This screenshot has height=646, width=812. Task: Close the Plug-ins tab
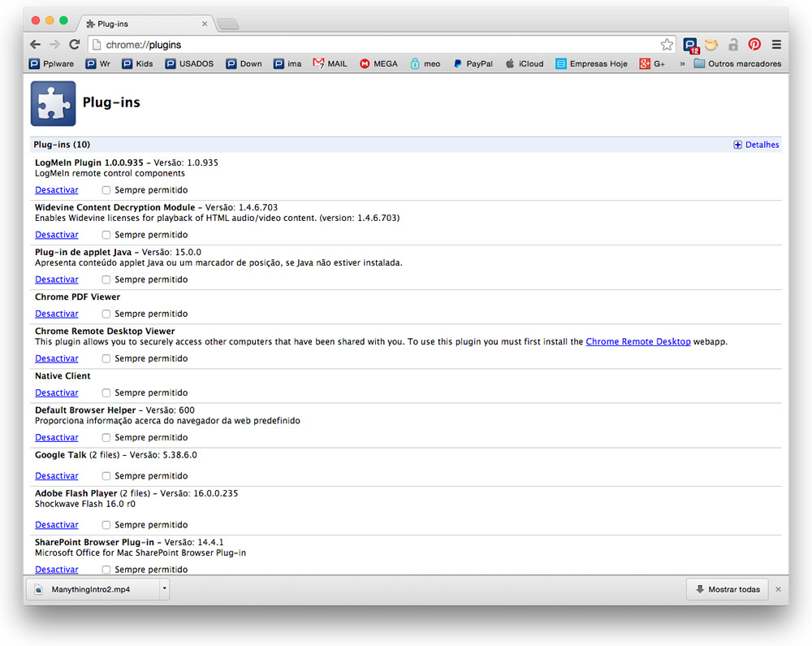click(x=205, y=24)
